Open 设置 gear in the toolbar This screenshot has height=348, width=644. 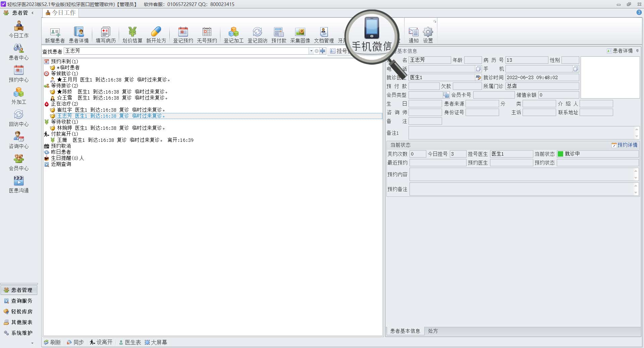428,35
